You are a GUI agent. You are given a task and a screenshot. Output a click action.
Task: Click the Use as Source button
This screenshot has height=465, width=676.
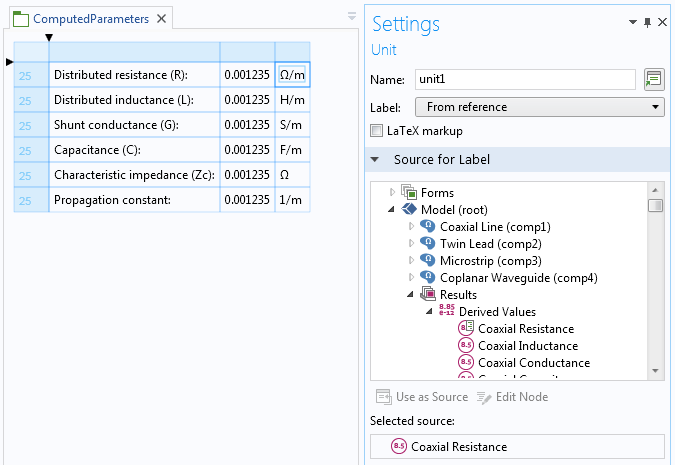pyautogui.click(x=421, y=397)
